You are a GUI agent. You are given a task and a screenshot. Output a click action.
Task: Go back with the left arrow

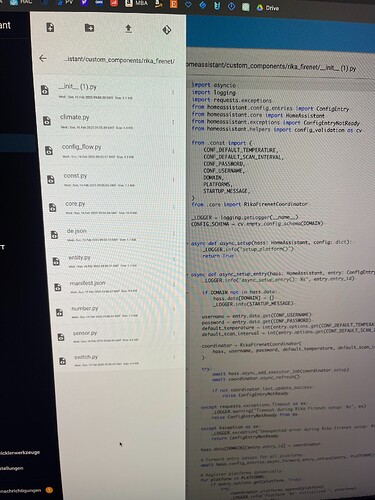(43, 59)
